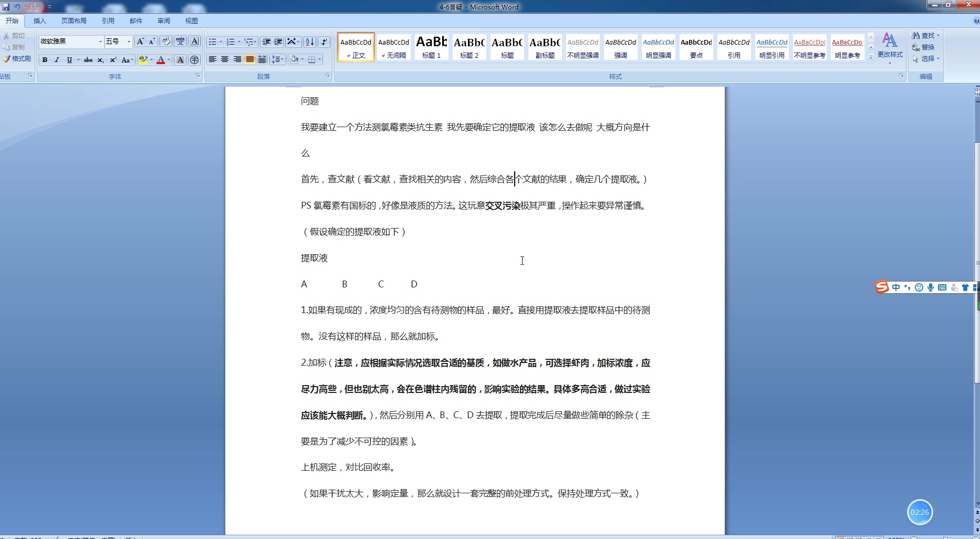This screenshot has height=539, width=980.
Task: Click the justify alignment button
Action: [x=250, y=59]
